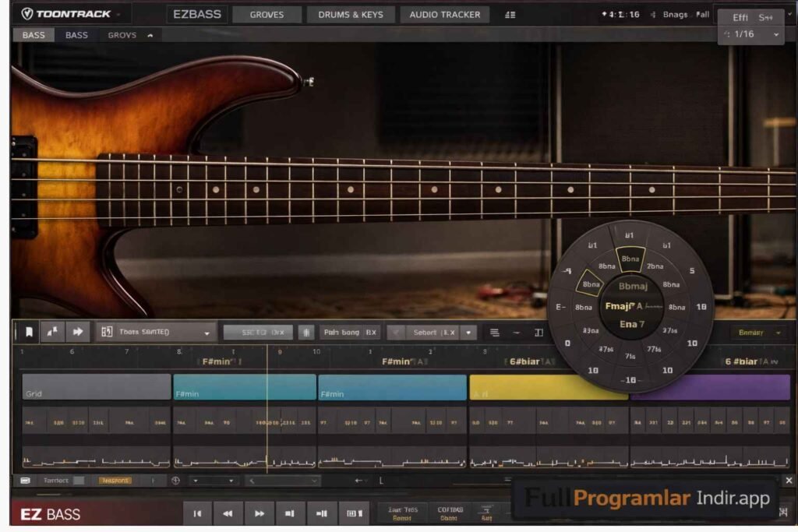Open the 1/16 grid snap dropdown
This screenshot has height=532, width=798.
pos(750,33)
